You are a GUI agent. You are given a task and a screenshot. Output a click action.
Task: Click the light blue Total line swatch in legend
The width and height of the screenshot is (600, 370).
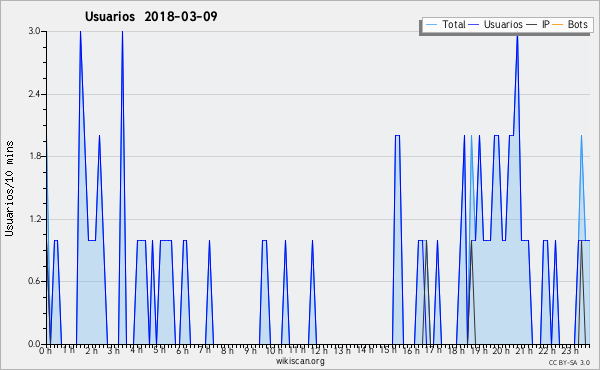coord(431,25)
